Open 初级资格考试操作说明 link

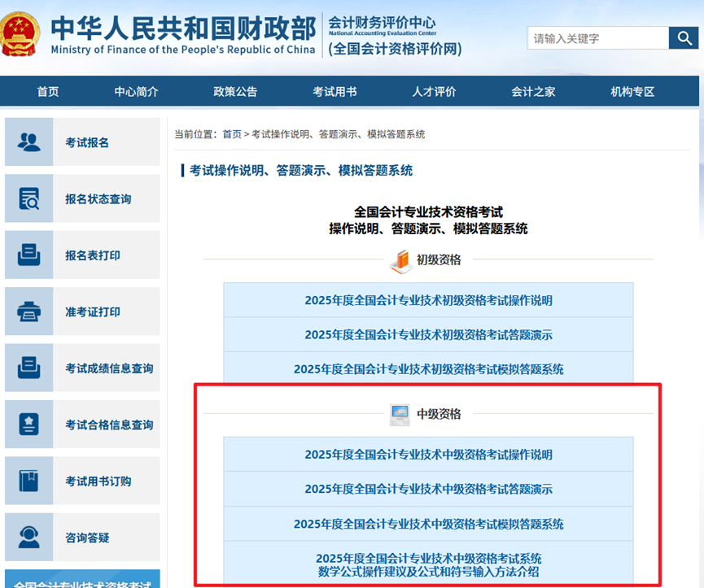(x=428, y=300)
